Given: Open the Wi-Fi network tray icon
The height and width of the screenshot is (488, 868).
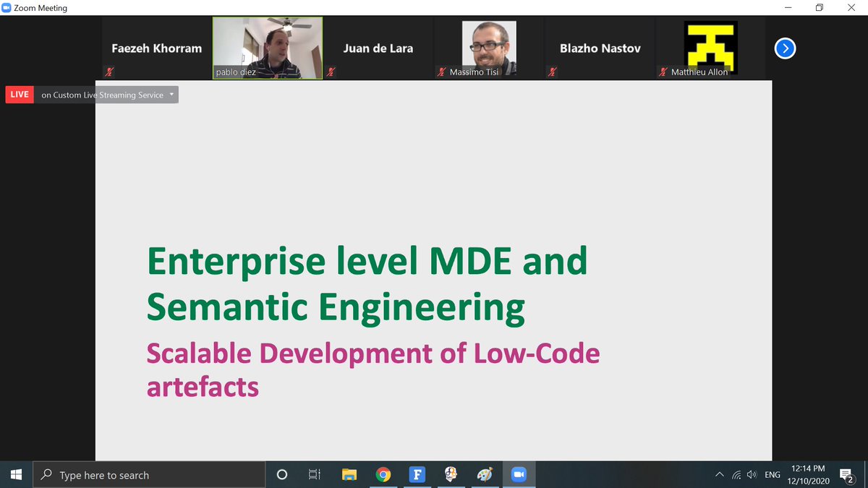Looking at the screenshot, I should [736, 475].
